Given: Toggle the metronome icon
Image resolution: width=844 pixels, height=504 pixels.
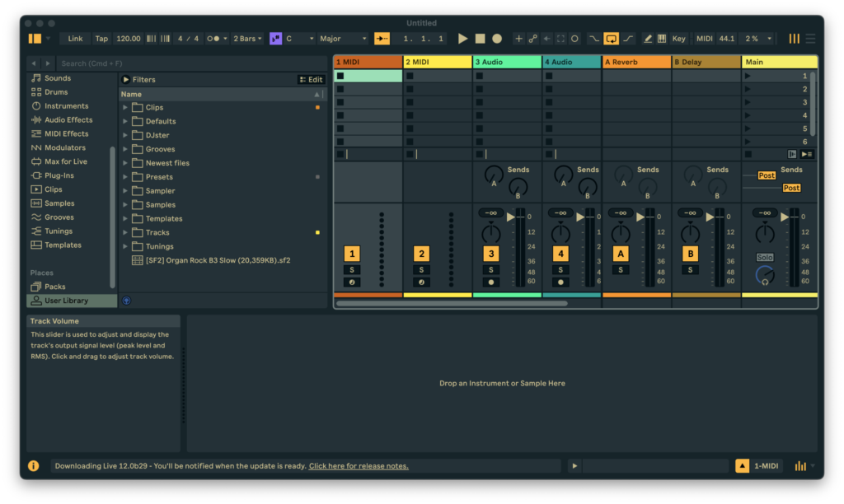Looking at the screenshot, I should point(214,39).
